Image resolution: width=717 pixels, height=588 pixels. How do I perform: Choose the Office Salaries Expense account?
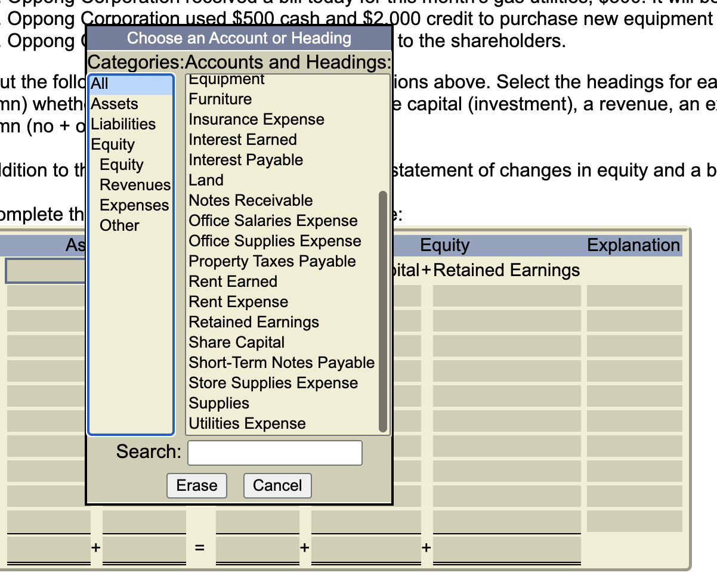tap(283, 221)
